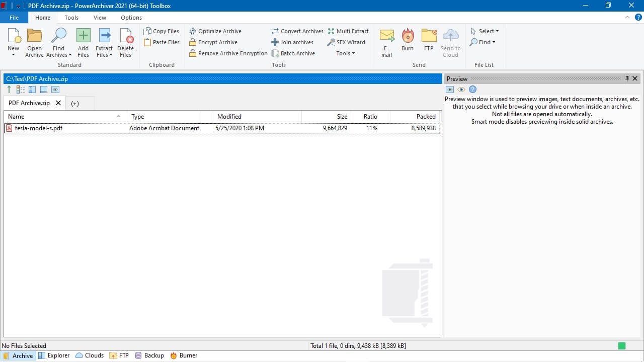The height and width of the screenshot is (362, 644).
Task: Click the green status indicator square
Action: 622,346
